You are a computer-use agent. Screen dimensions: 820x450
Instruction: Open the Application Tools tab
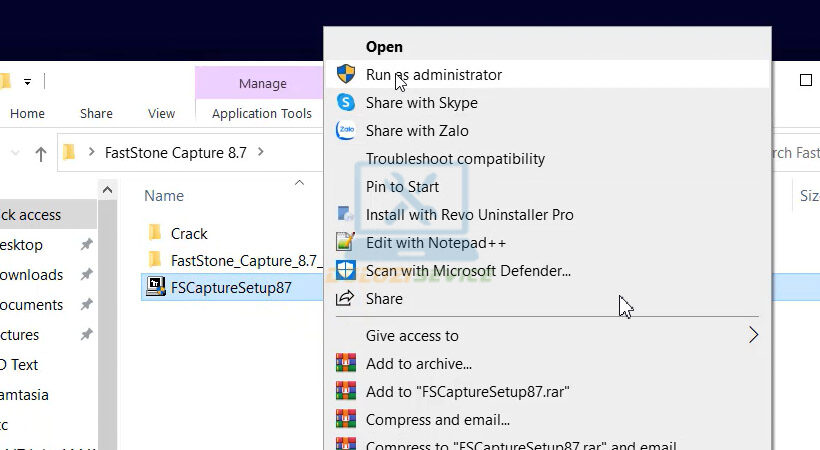(262, 114)
